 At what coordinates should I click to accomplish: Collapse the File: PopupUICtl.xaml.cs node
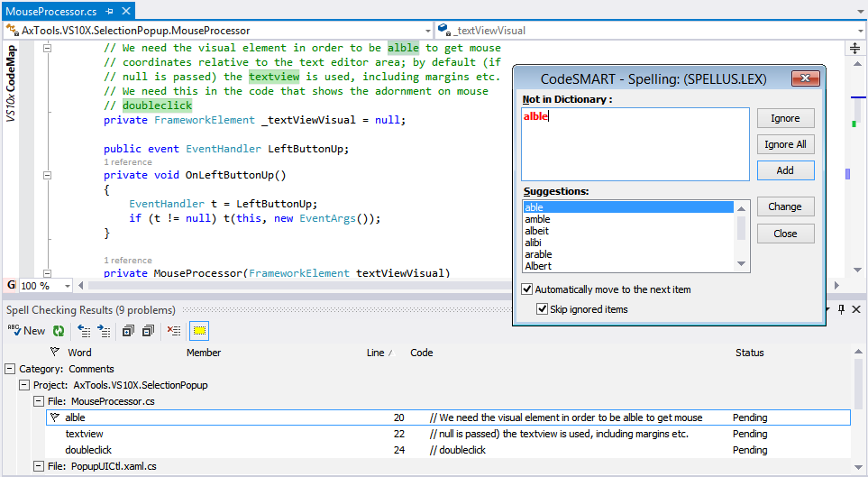(x=38, y=466)
